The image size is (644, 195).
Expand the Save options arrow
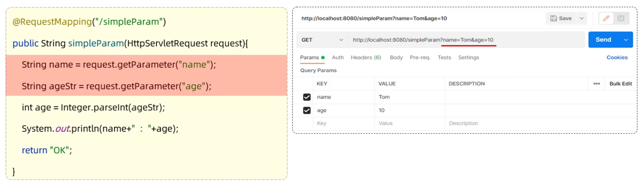pos(582,18)
